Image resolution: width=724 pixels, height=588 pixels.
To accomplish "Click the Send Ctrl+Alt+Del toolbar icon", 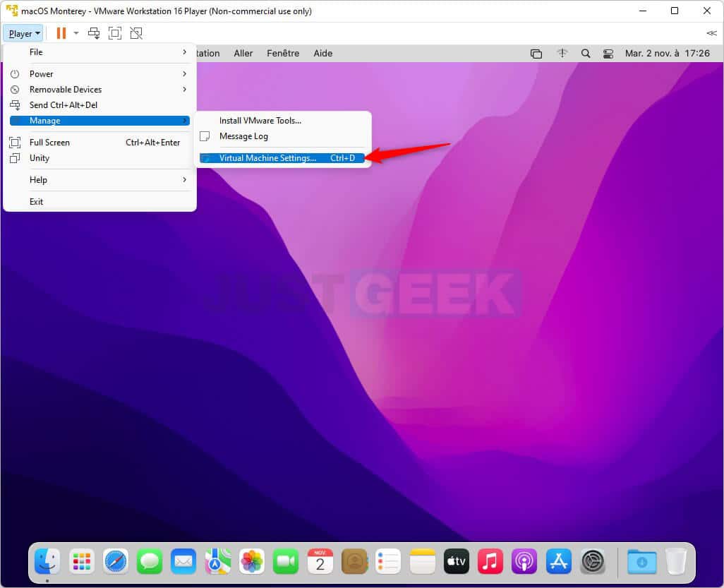I will coord(94,33).
